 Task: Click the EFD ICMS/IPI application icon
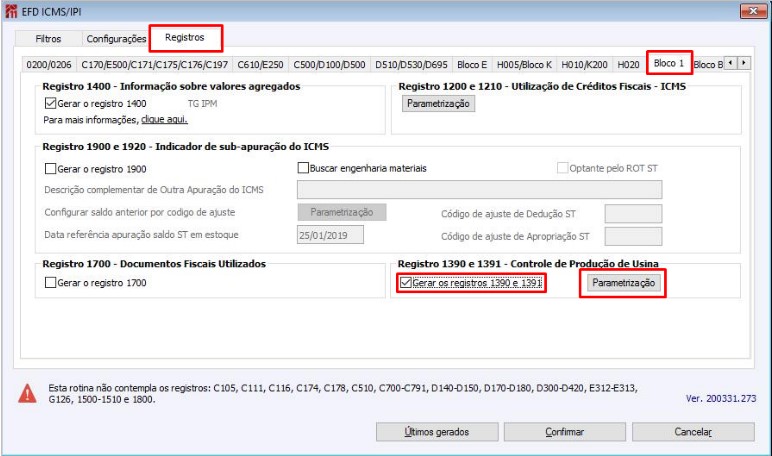pos(11,11)
